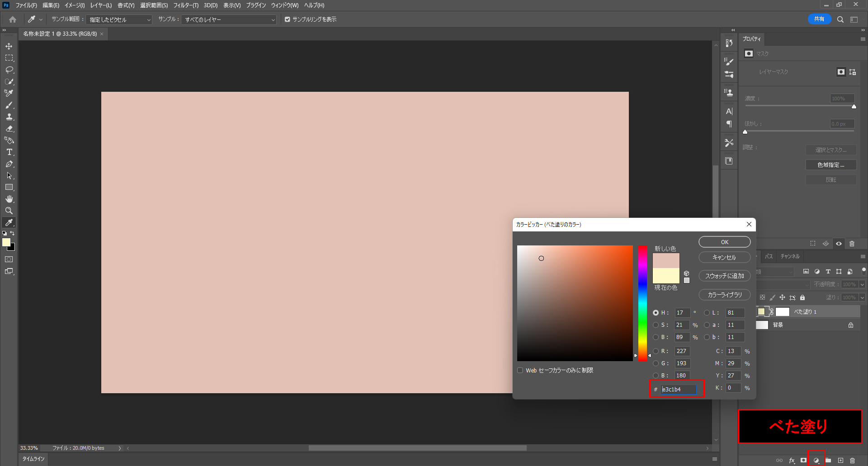Select the Horizontal Type tool

pyautogui.click(x=9, y=152)
